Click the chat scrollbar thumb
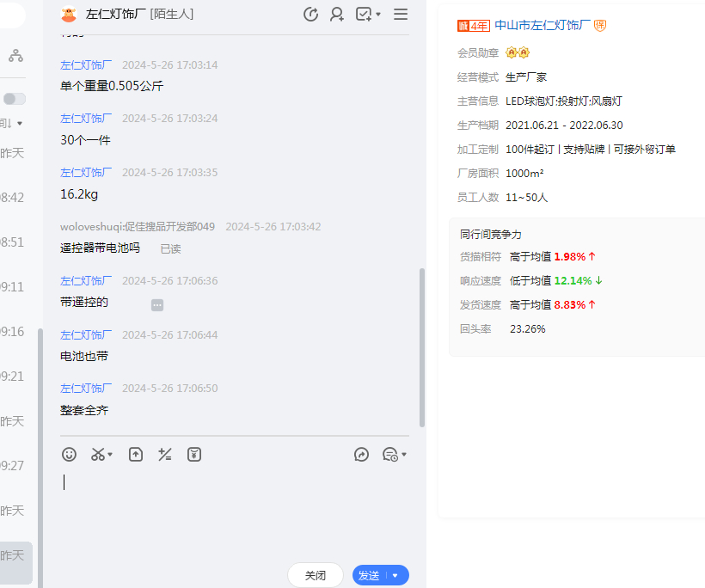 point(421,346)
